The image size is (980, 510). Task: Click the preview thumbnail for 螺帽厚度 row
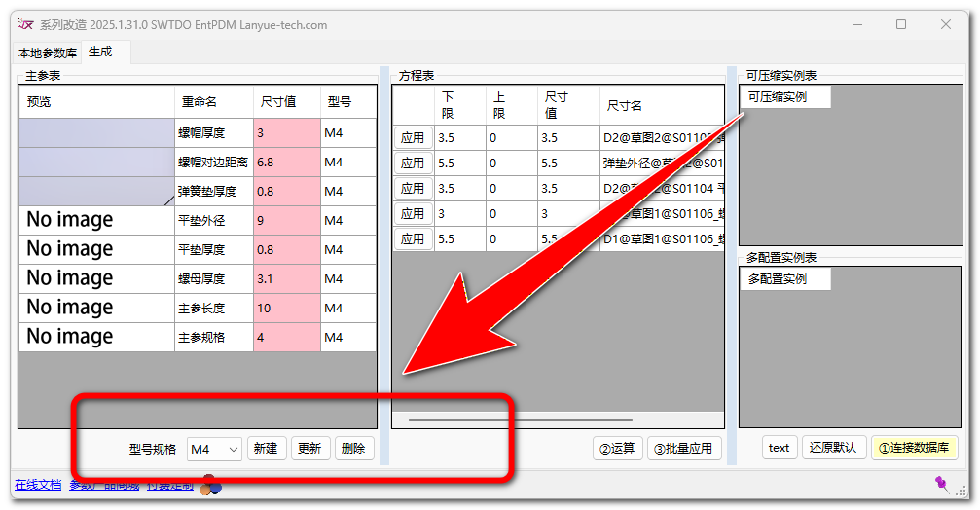(96, 133)
